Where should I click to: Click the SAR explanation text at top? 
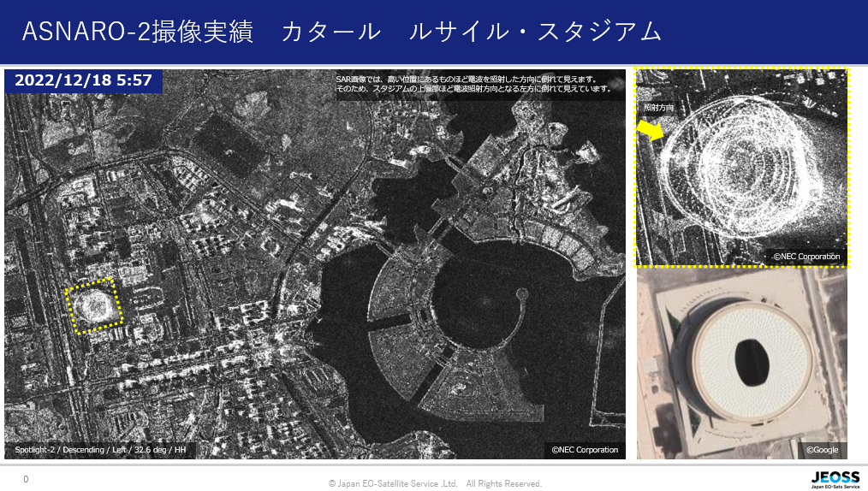473,84
